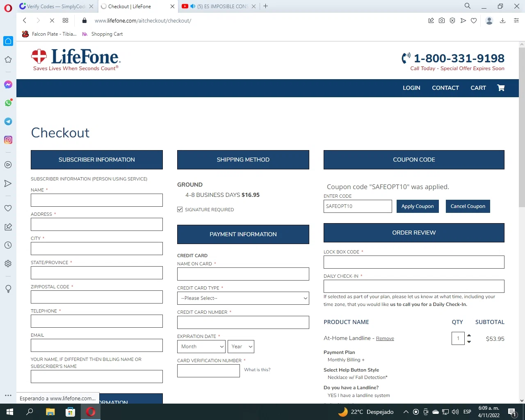The image size is (525, 420).
Task: Increase the At-Home Landline quantity
Action: point(469,336)
